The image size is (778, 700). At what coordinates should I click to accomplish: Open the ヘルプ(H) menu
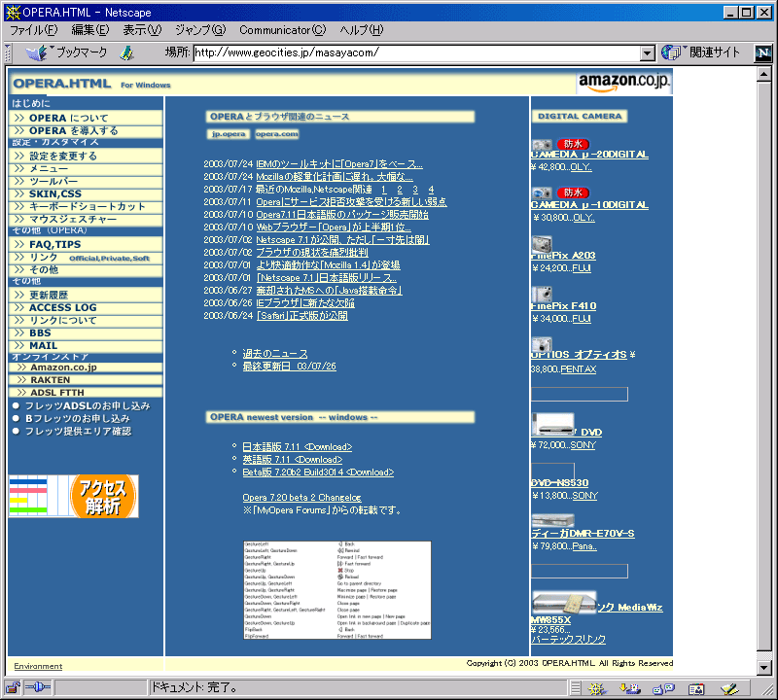click(x=361, y=30)
